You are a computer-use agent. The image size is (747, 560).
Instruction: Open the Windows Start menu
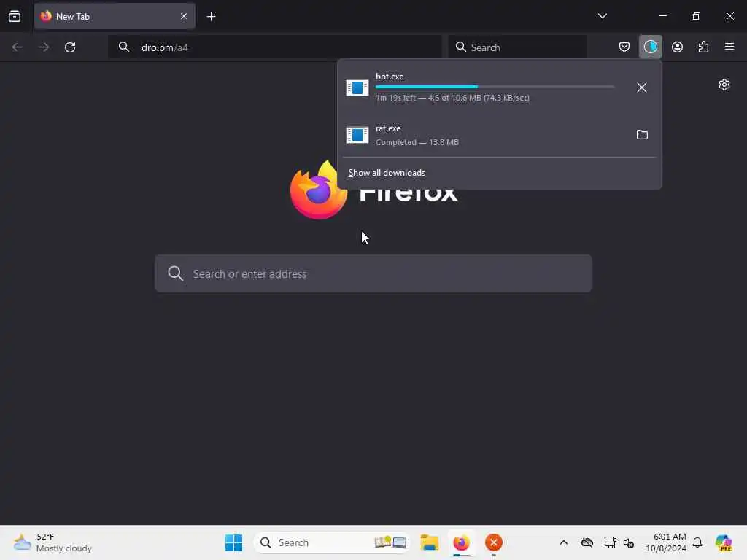point(233,542)
